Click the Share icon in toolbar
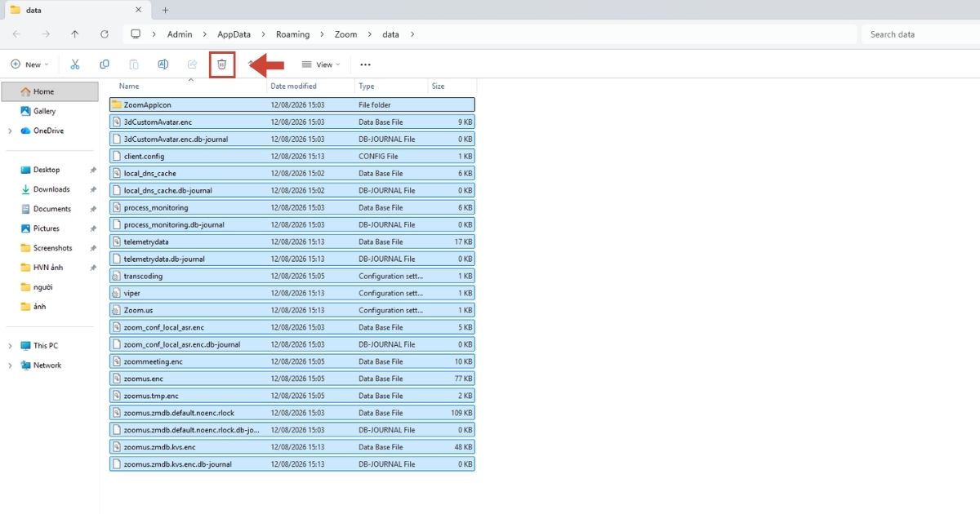The image size is (980, 514). (193, 64)
